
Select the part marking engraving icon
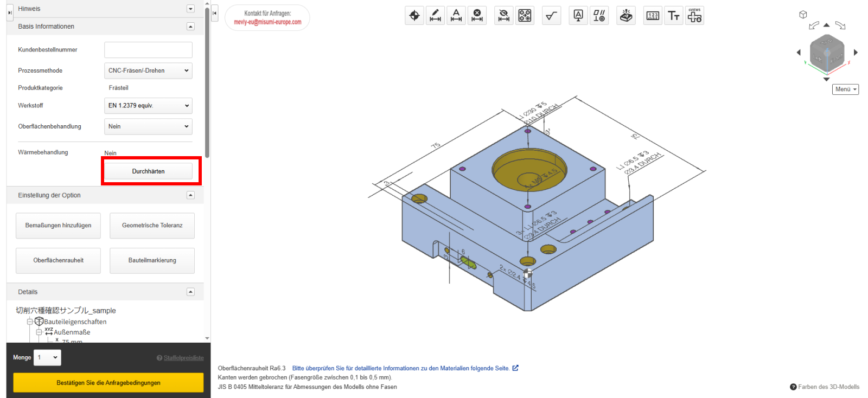(626, 16)
